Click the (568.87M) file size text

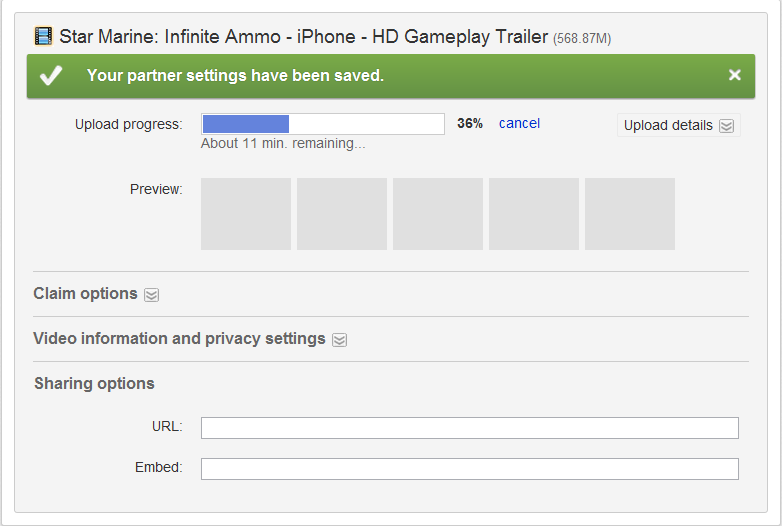582,38
